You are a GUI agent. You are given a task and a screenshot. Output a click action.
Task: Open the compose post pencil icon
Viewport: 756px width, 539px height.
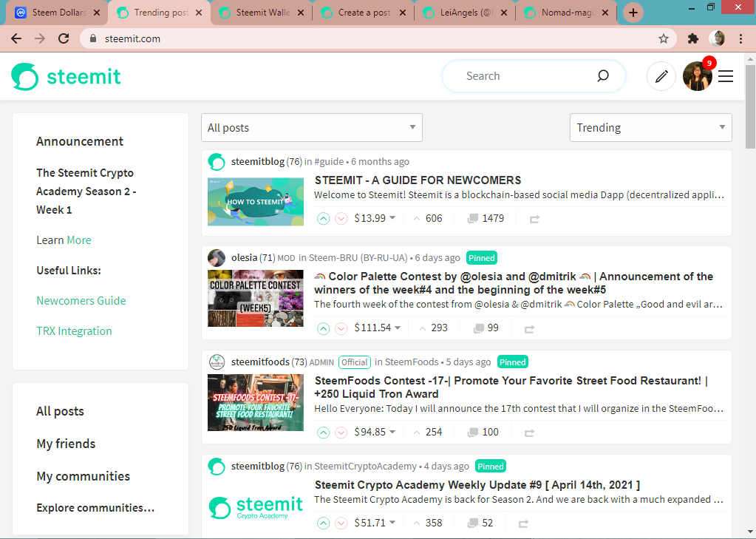(661, 76)
